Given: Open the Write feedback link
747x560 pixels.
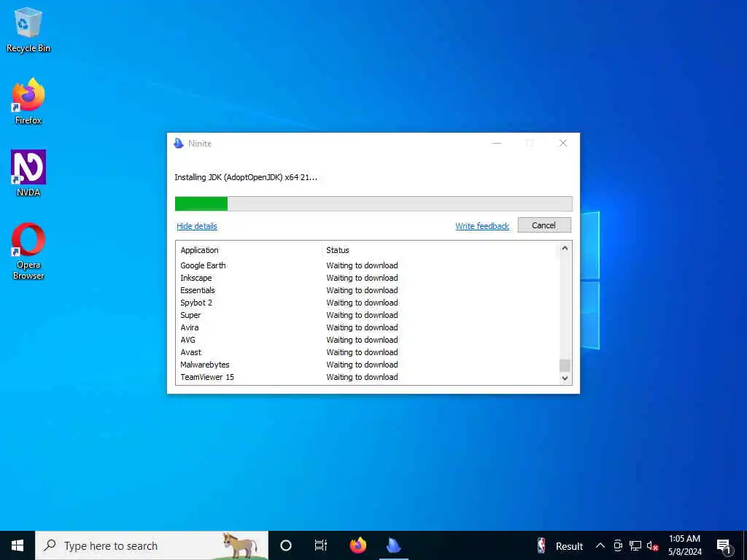Looking at the screenshot, I should 482,226.
